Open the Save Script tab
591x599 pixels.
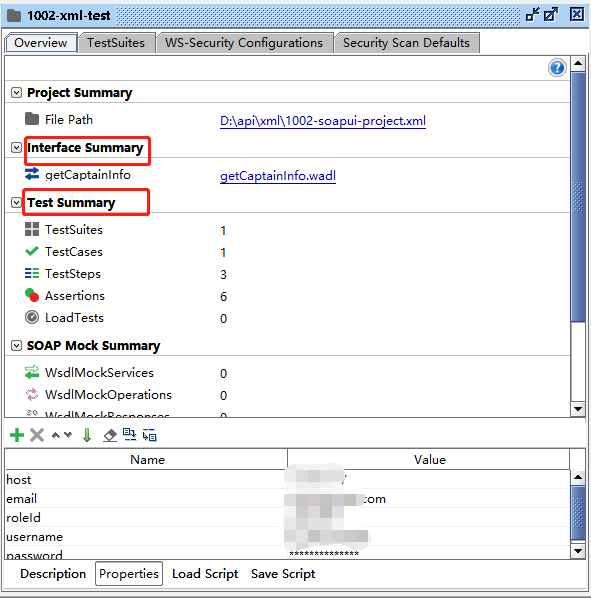pos(283,574)
